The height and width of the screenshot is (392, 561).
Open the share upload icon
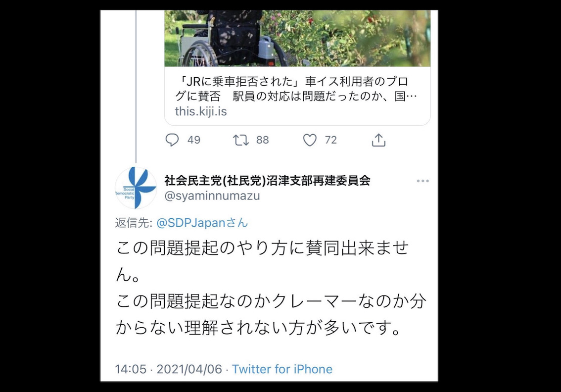(378, 140)
